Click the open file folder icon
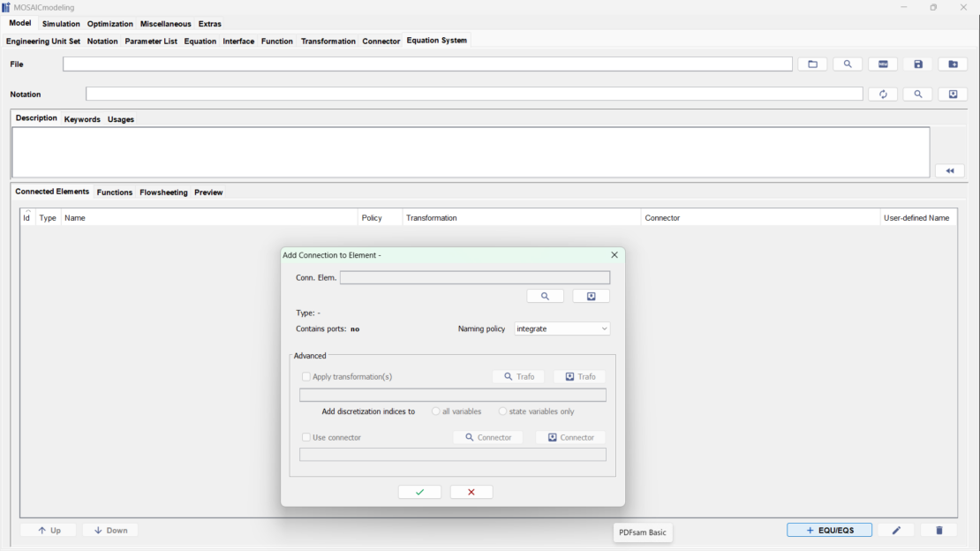Screen dimensions: 980x551 click(x=812, y=64)
